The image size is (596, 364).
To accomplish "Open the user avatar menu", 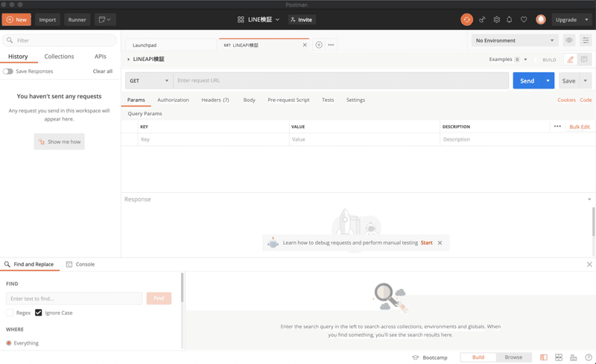I will (x=541, y=19).
